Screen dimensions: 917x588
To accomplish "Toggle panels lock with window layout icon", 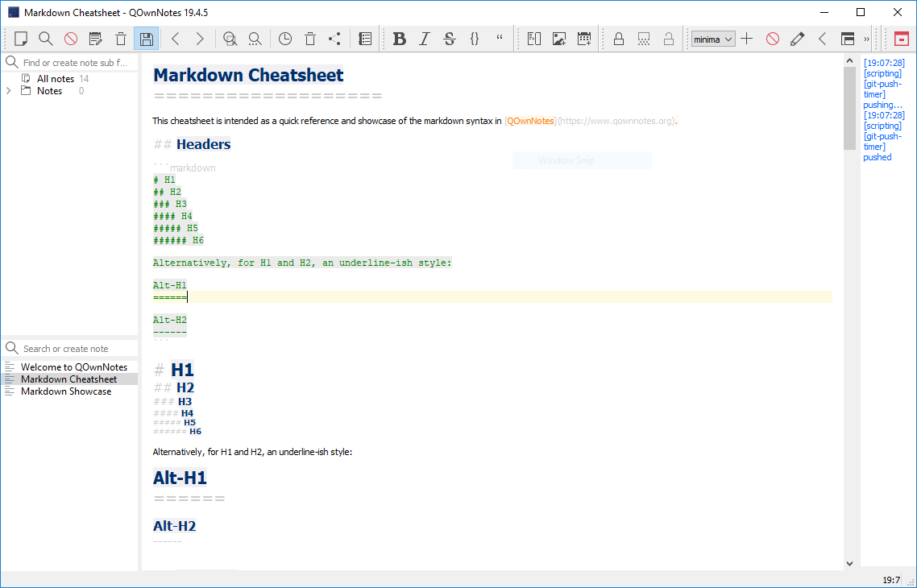I will click(x=848, y=39).
